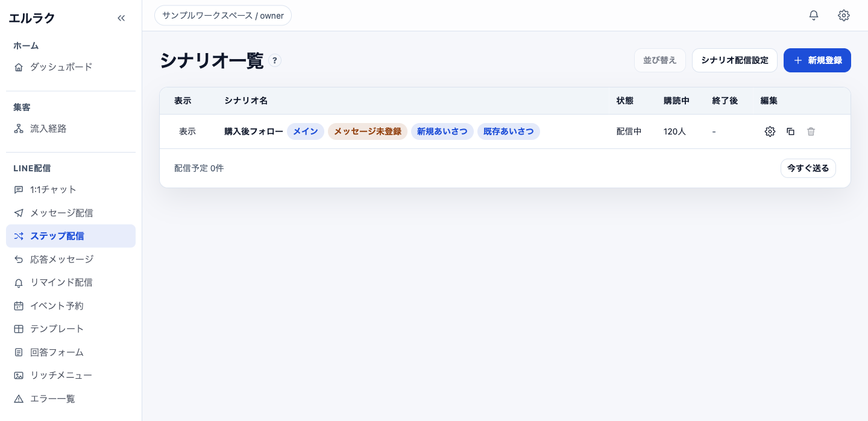The height and width of the screenshot is (421, 868).
Task: Click the 回答フォーム document icon
Action: point(19,352)
